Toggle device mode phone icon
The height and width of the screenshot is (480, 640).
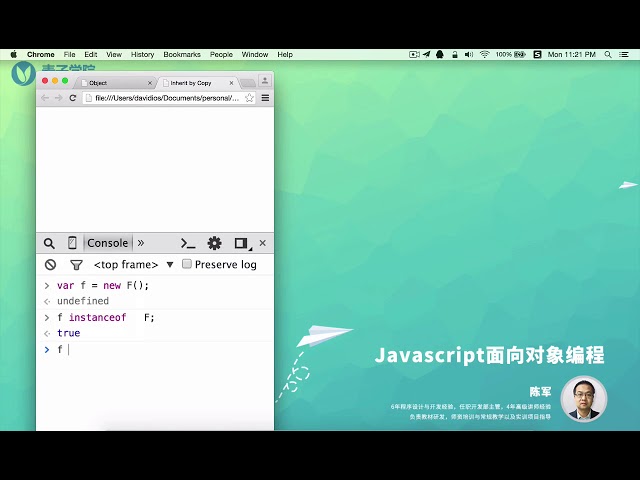pyautogui.click(x=72, y=243)
